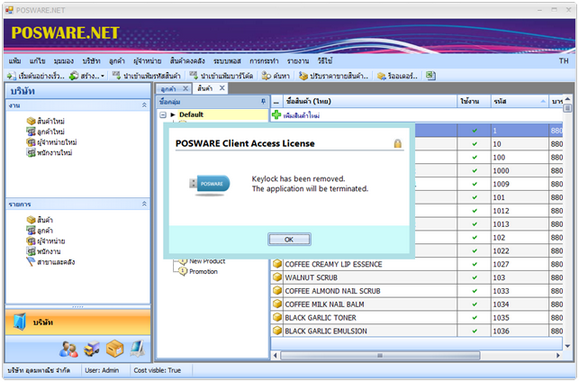The image size is (579, 382).
Task: Click the orange บริษัท navigation button
Action: pyautogui.click(x=78, y=322)
